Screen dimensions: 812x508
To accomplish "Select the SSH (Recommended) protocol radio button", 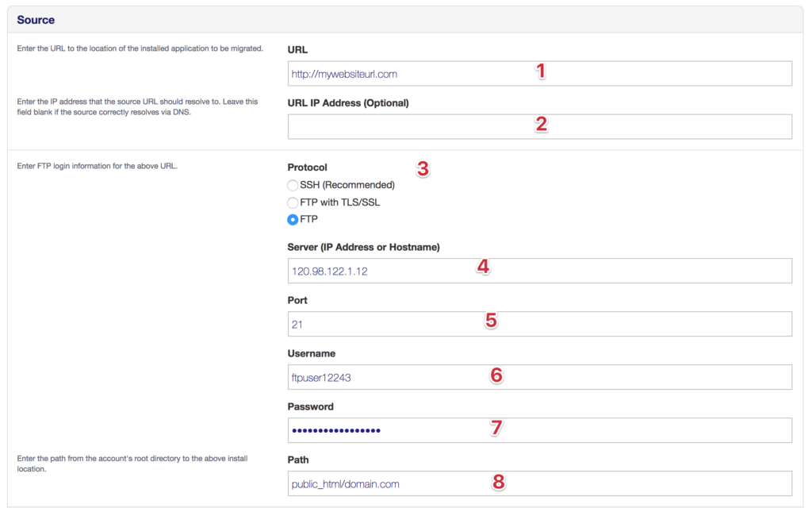I will [x=293, y=185].
